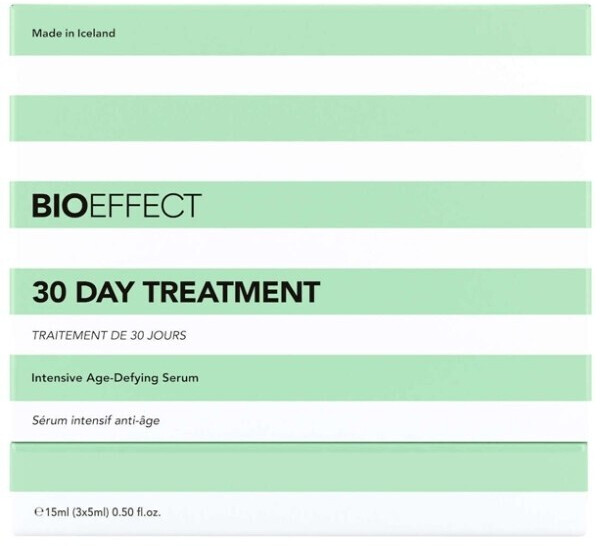Click the word JOURS in the French subtitle

[165, 336]
